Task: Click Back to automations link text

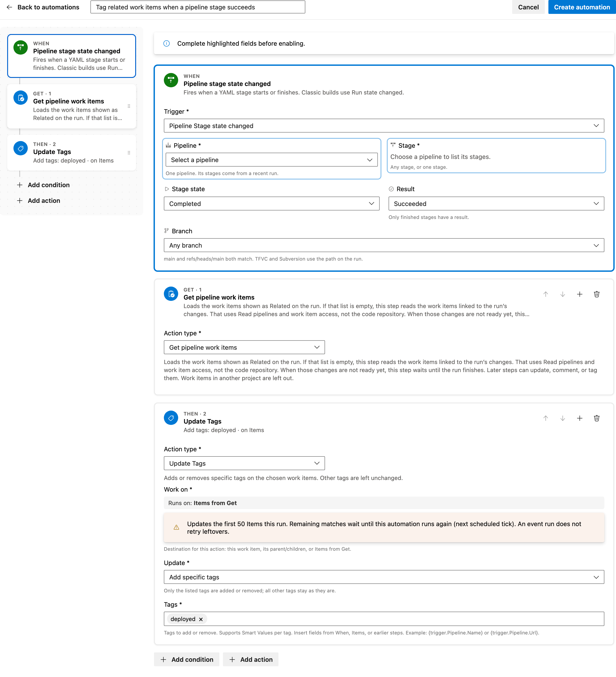Action: 48,7
